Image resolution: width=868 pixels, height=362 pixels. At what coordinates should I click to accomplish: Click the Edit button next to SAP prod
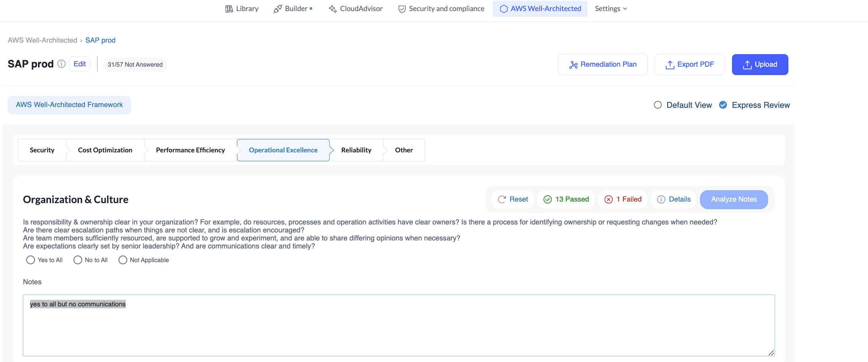(x=80, y=64)
